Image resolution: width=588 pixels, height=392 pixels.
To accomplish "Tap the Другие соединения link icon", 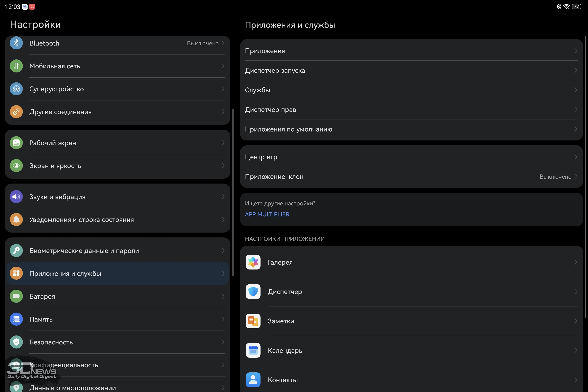I will click(16, 112).
